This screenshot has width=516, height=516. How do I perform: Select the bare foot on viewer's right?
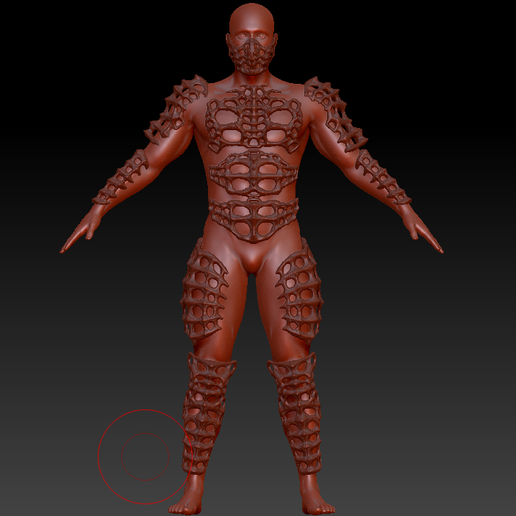click(x=316, y=495)
